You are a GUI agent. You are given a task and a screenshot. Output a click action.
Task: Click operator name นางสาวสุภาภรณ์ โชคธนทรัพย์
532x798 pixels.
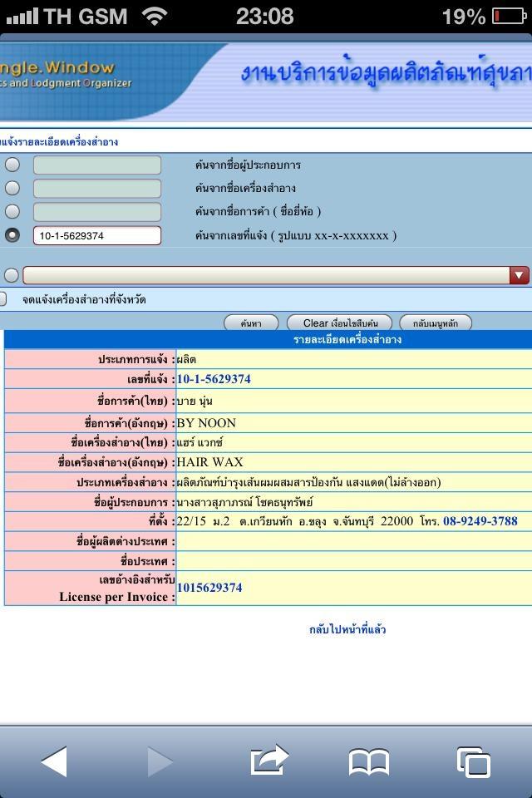coord(245,502)
